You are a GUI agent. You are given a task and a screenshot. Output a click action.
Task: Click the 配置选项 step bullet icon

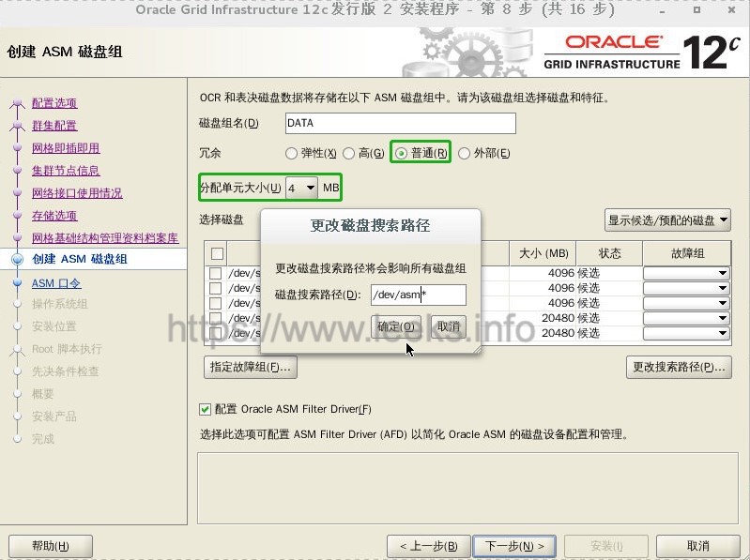17,103
